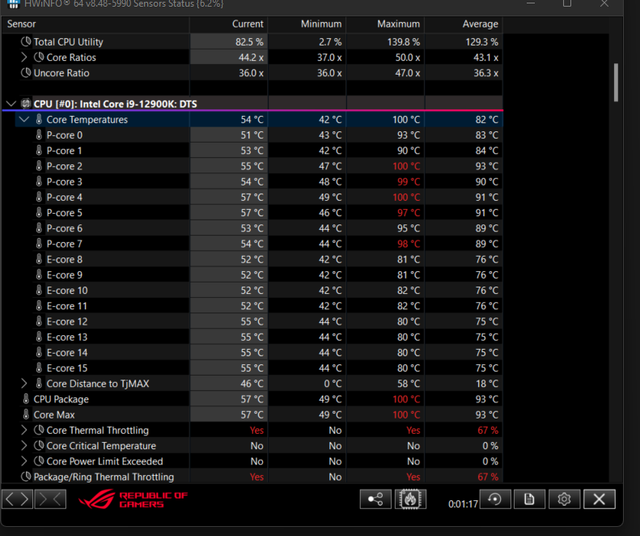Image resolution: width=640 pixels, height=536 pixels.
Task: Click P-core 5 maximum value 97 °C
Action: pos(408,213)
